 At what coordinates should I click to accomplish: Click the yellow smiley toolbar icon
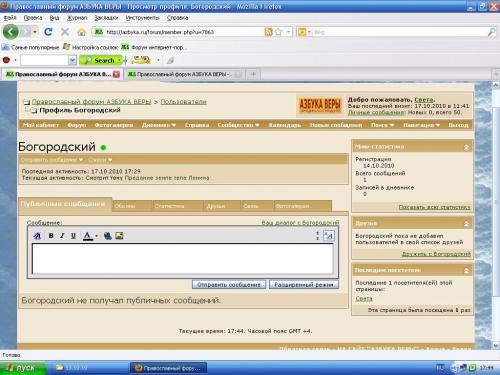tap(141, 60)
